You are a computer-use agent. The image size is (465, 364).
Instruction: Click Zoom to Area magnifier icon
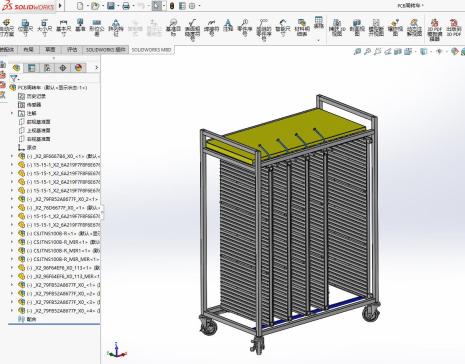click(x=367, y=52)
